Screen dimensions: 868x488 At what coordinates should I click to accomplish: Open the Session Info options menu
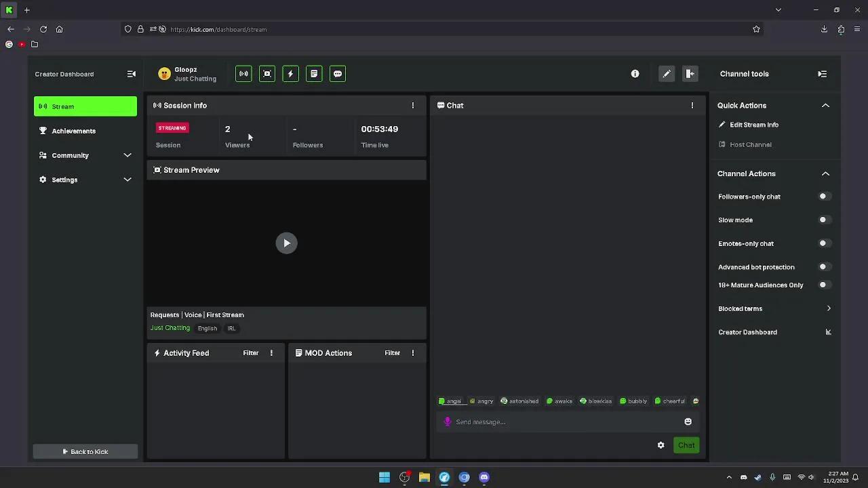(x=413, y=105)
